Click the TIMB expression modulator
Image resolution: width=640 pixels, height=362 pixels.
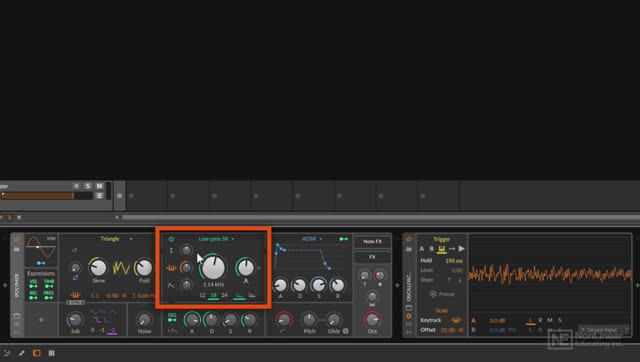point(49,284)
